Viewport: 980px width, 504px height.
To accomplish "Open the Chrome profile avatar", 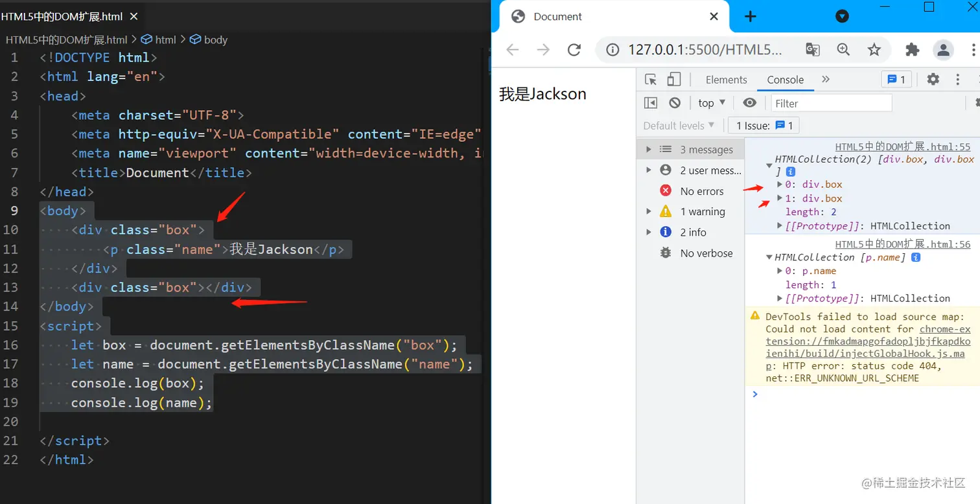I will tap(943, 50).
